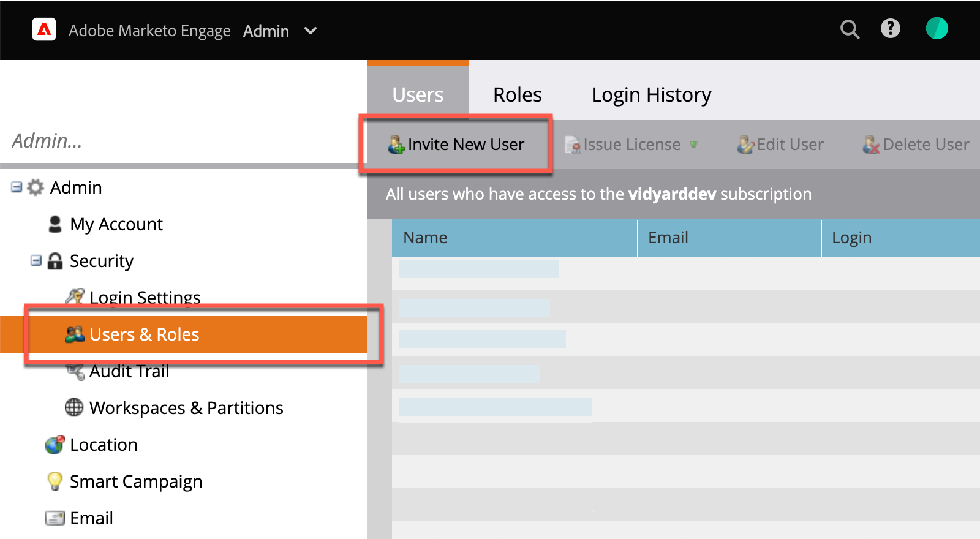Screen dimensions: 980x539
Task: Click the Issue License document icon
Action: click(x=573, y=145)
